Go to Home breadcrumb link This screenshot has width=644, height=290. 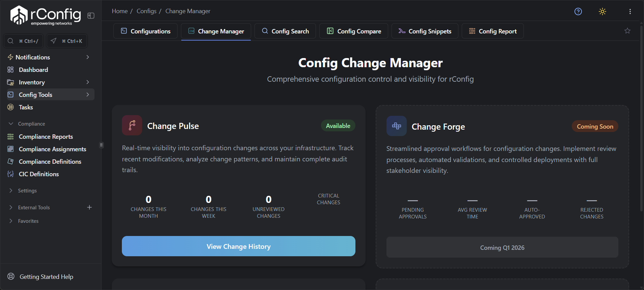point(120,11)
